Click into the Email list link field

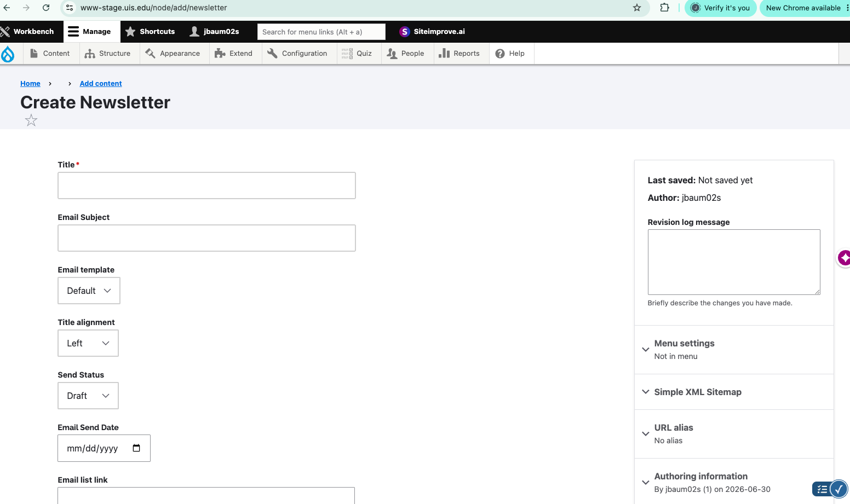click(x=206, y=495)
